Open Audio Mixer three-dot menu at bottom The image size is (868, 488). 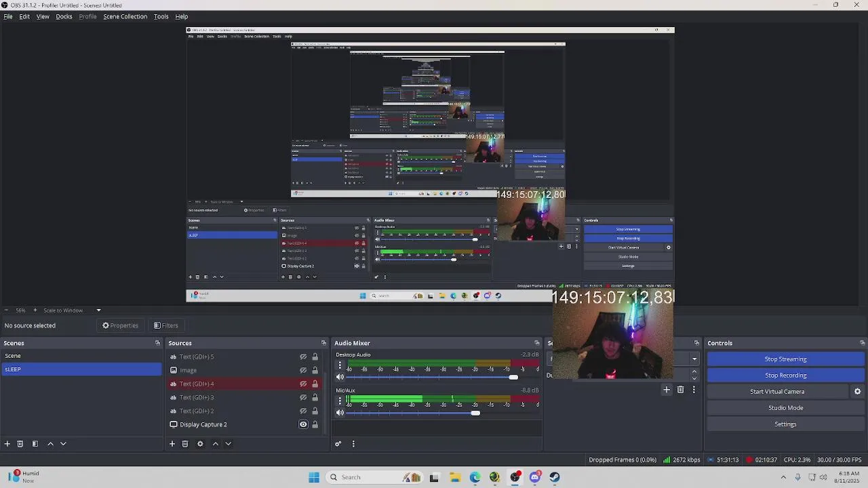353,444
